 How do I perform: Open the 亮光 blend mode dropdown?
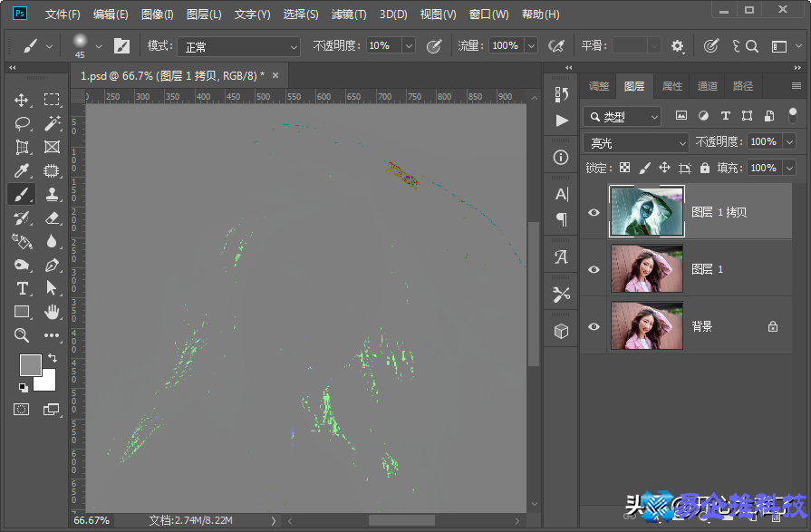point(636,142)
